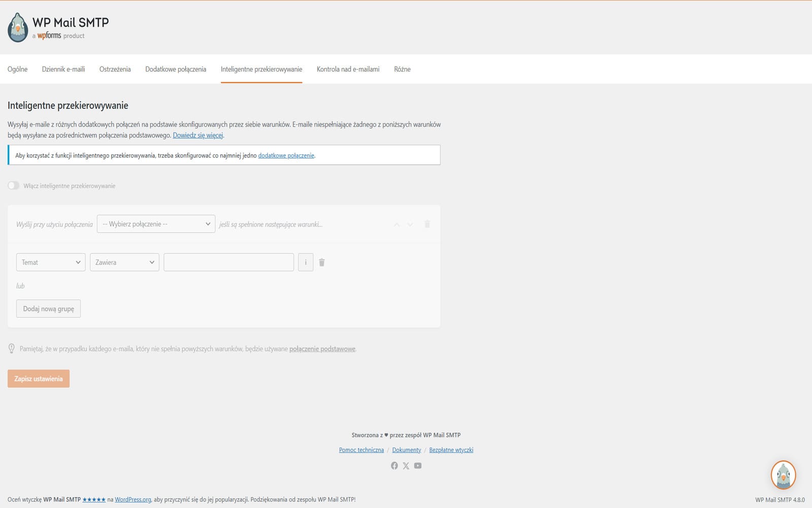This screenshot has width=812, height=508.
Task: Click the WP Mail SMTP 4.8.0 version text
Action: coord(780,500)
